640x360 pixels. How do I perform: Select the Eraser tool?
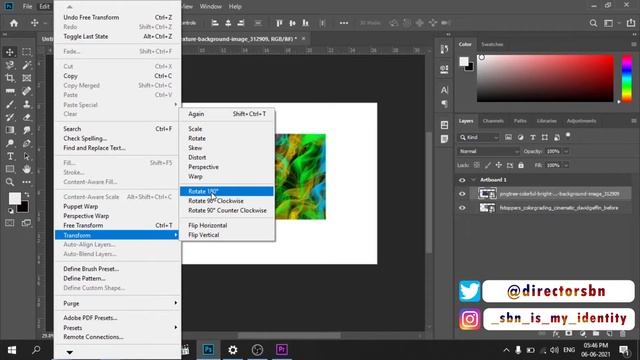(27, 117)
